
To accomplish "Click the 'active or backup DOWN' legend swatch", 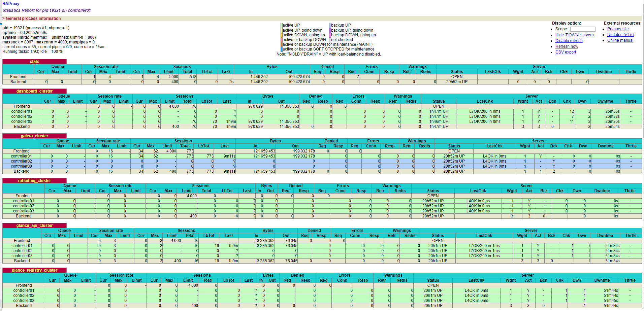I will [282, 40].
